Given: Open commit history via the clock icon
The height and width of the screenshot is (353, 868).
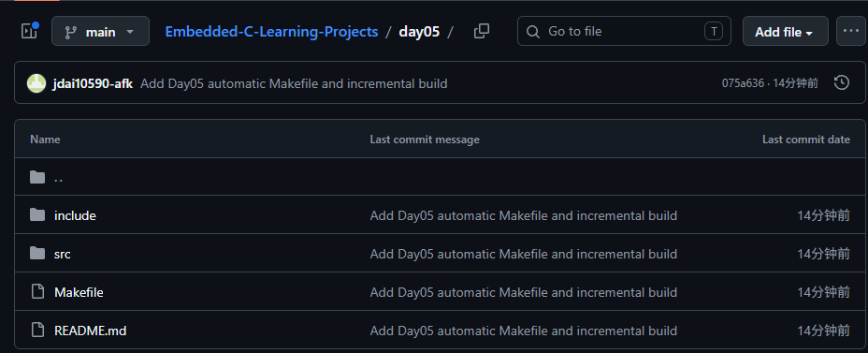Looking at the screenshot, I should click(x=842, y=83).
